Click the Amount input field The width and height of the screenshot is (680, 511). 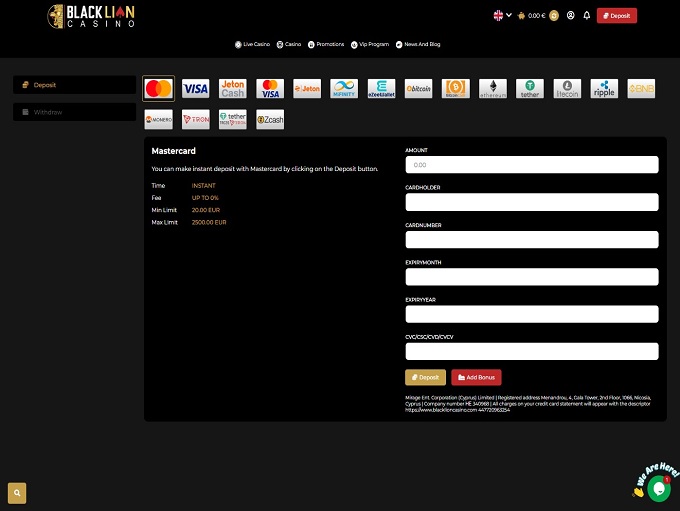tap(531, 164)
